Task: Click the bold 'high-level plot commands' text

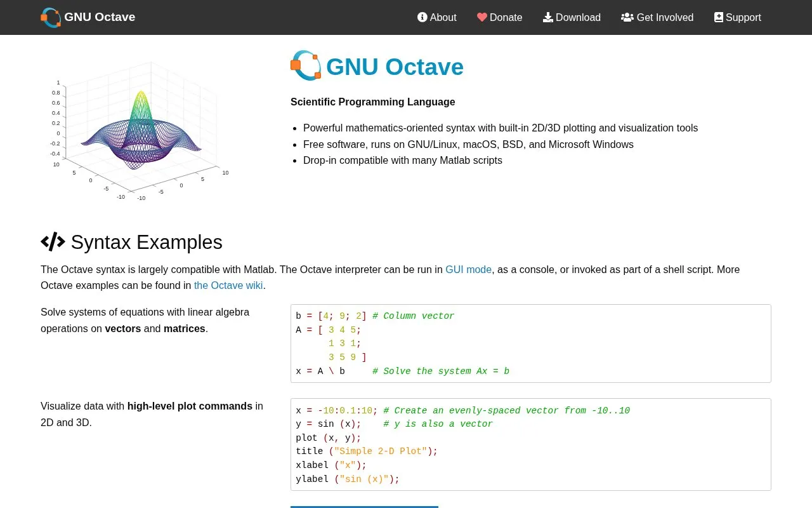Action: [190, 406]
